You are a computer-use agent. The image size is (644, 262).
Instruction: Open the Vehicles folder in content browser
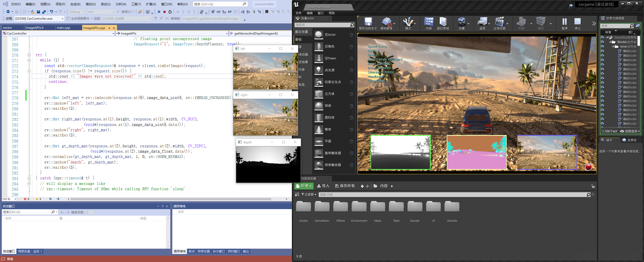(452, 207)
